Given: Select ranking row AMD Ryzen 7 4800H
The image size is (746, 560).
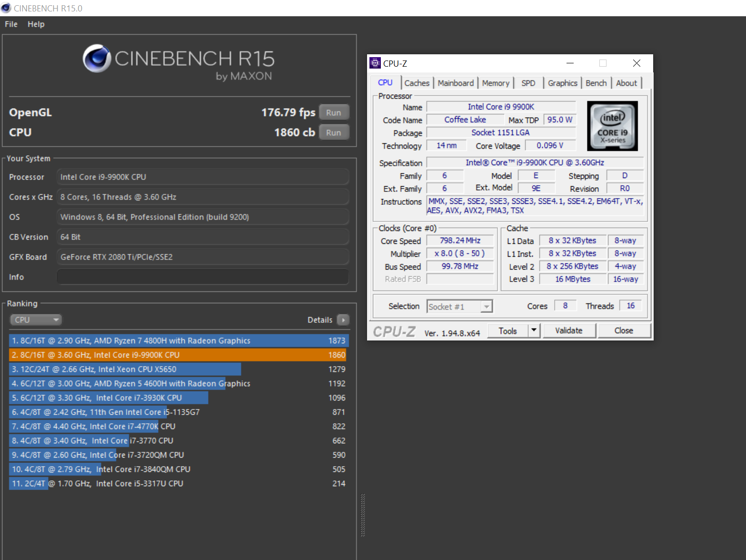Looking at the screenshot, I should 179,340.
